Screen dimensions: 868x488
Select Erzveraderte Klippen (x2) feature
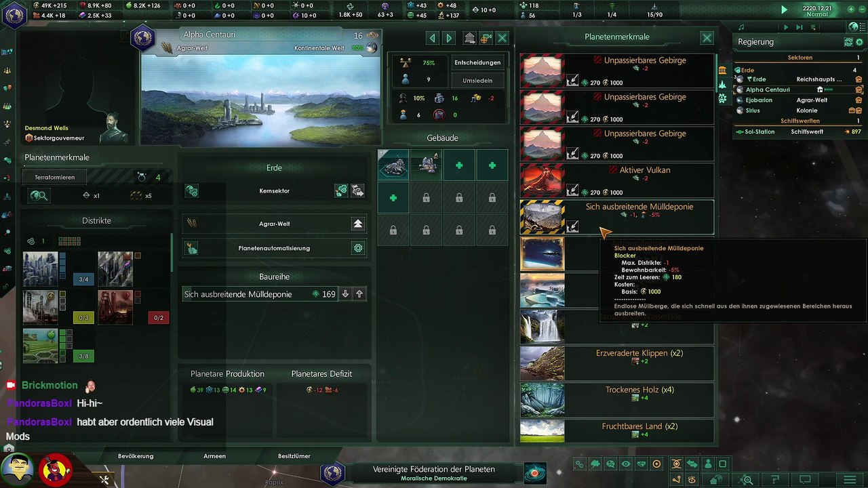(x=617, y=363)
